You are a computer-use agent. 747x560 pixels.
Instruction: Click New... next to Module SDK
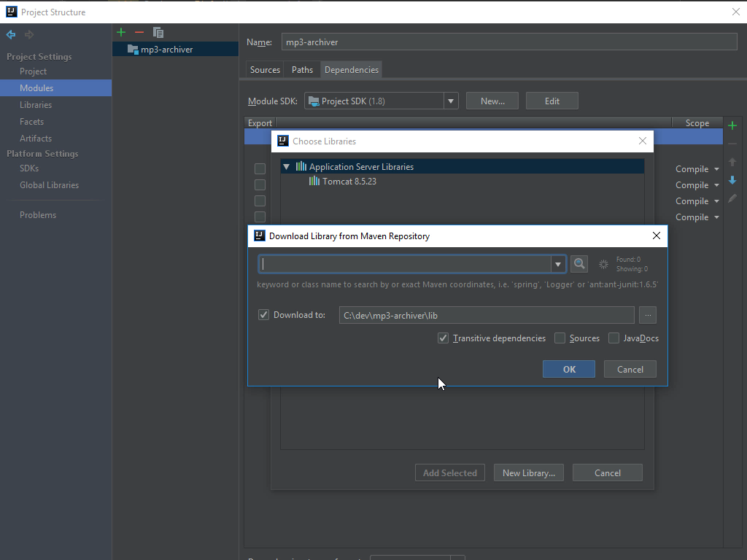[x=492, y=101]
